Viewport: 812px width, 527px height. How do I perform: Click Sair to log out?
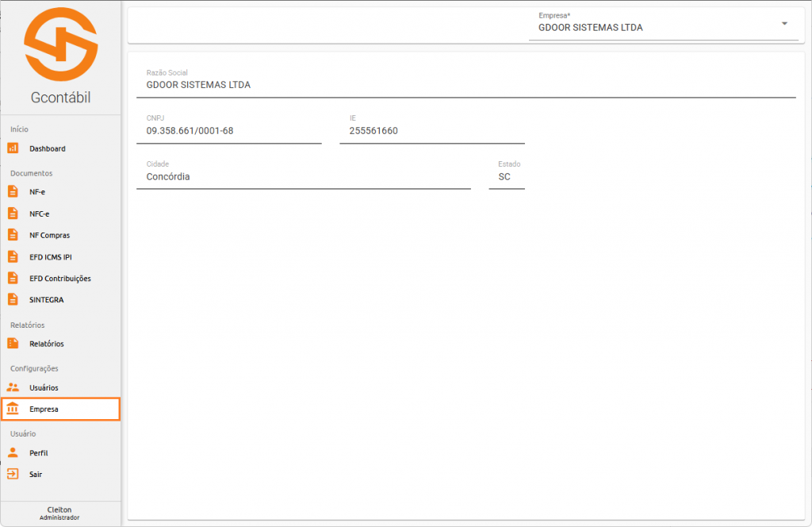(60, 474)
